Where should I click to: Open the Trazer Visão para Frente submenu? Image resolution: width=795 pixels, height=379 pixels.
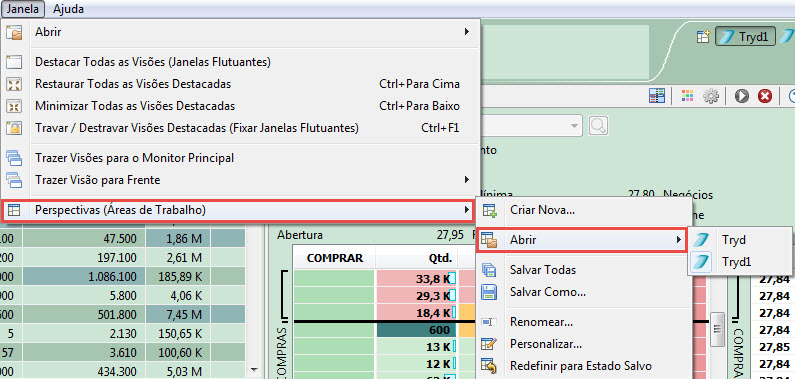pos(240,179)
